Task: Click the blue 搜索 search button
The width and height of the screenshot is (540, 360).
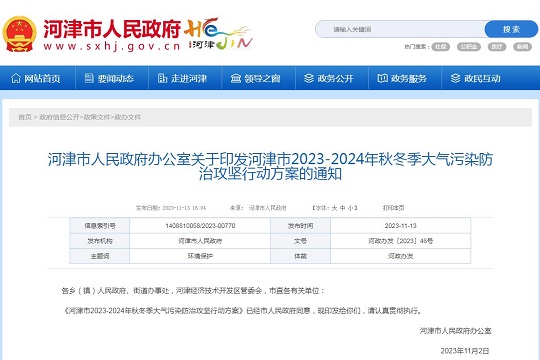Action: point(511,29)
